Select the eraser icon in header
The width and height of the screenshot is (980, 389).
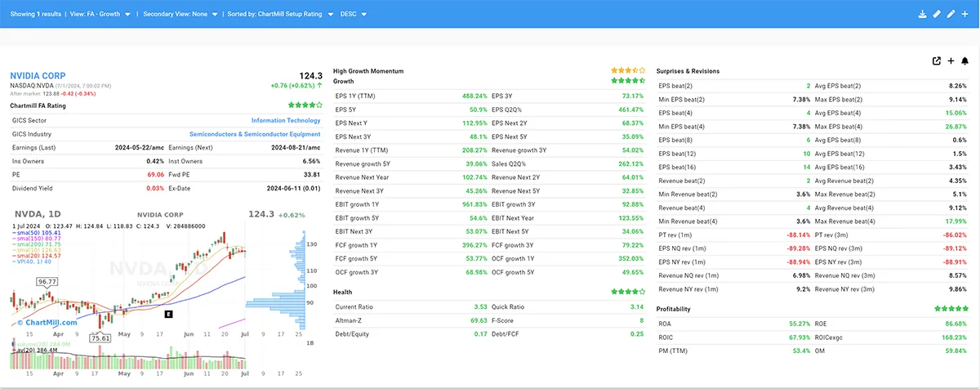pyautogui.click(x=937, y=14)
